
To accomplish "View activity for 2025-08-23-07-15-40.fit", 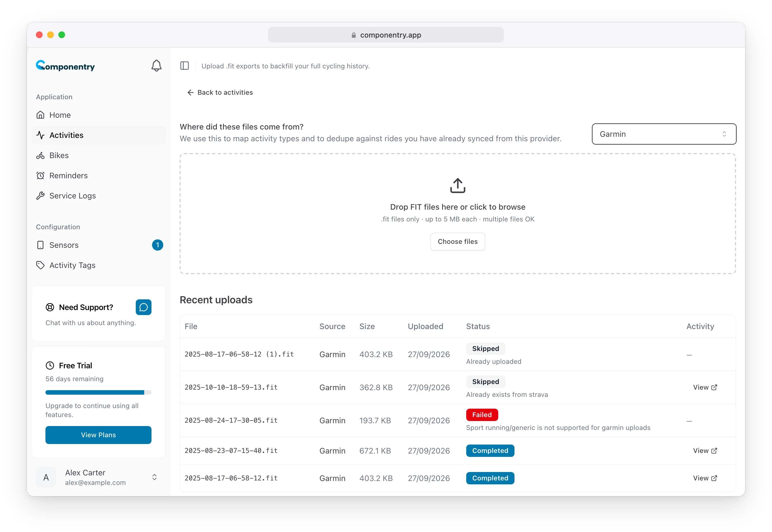I will coord(705,450).
